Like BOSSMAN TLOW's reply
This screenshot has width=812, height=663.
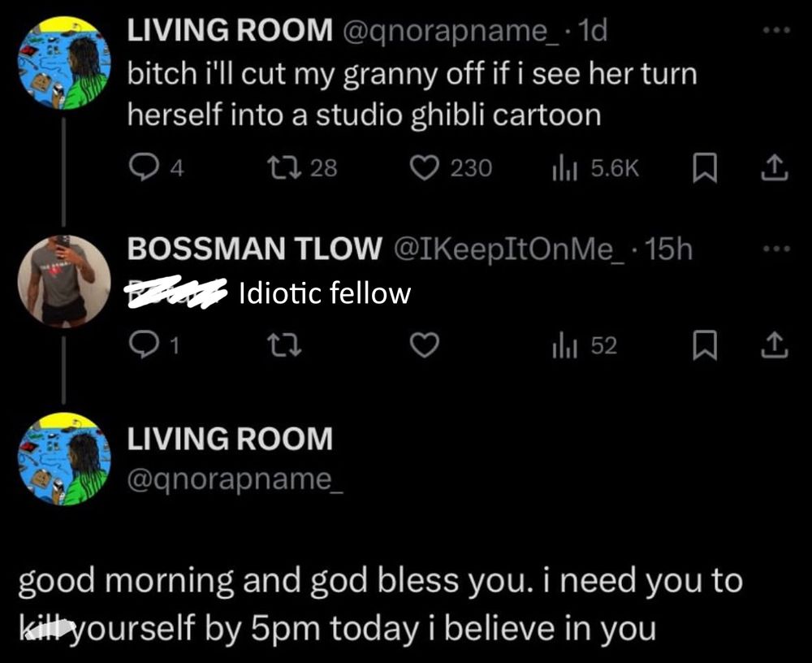[x=421, y=346]
